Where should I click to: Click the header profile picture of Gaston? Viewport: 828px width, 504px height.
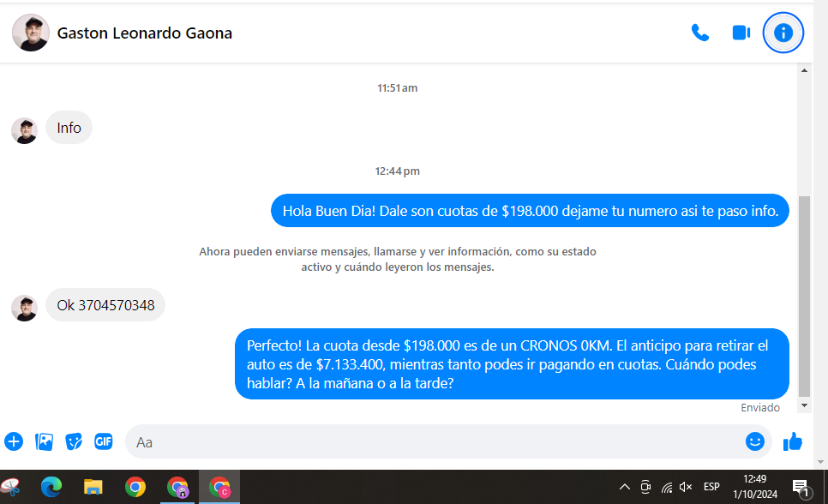pyautogui.click(x=30, y=33)
